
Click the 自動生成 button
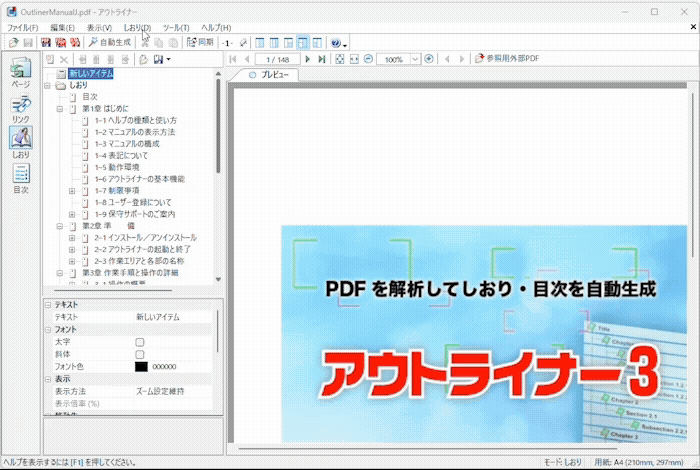109,43
